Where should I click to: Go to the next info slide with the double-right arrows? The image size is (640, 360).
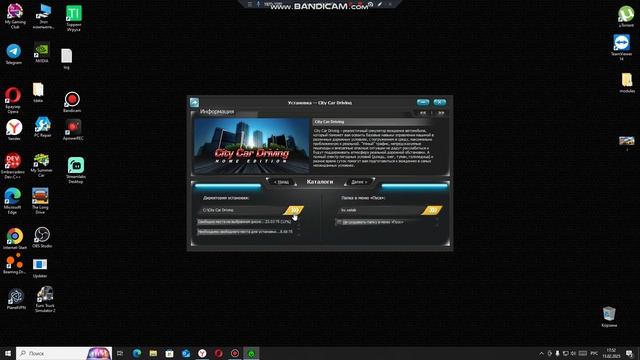[x=441, y=113]
